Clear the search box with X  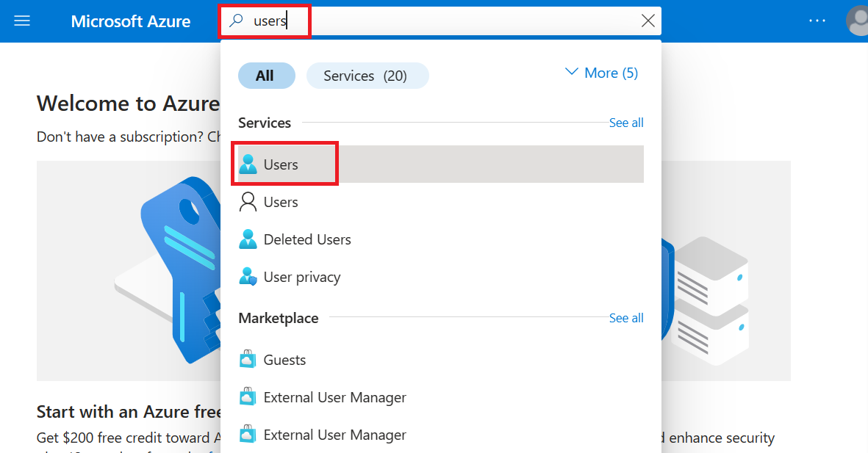(648, 21)
